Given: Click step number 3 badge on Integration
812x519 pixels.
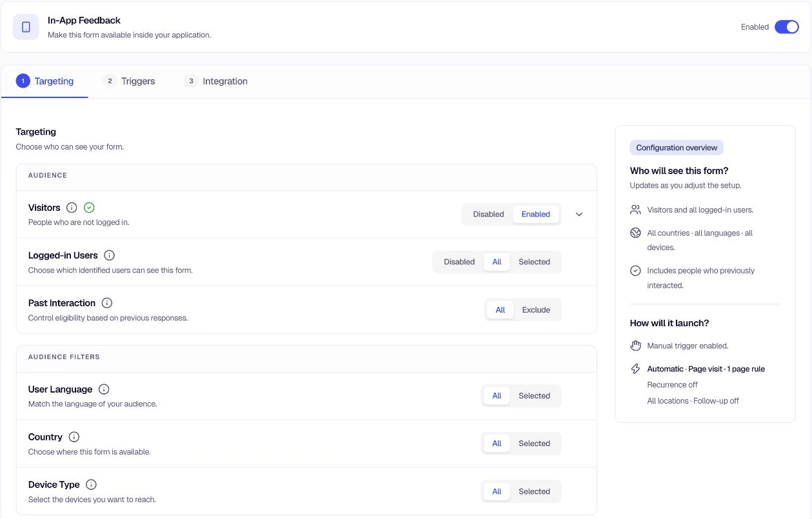Looking at the screenshot, I should tap(191, 81).
